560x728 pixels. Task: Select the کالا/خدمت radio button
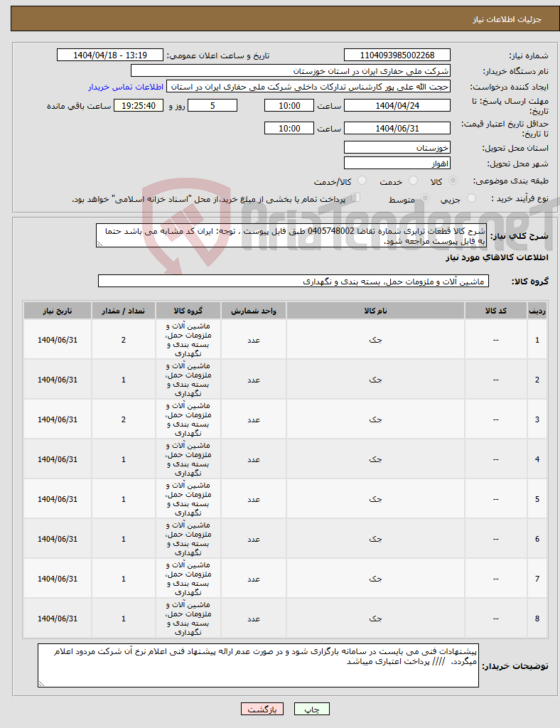[x=362, y=181]
